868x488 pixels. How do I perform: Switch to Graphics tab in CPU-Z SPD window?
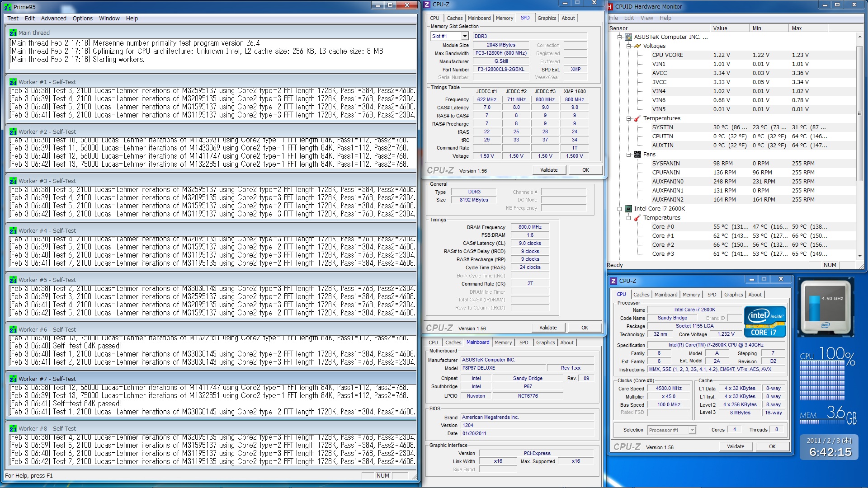pos(547,18)
